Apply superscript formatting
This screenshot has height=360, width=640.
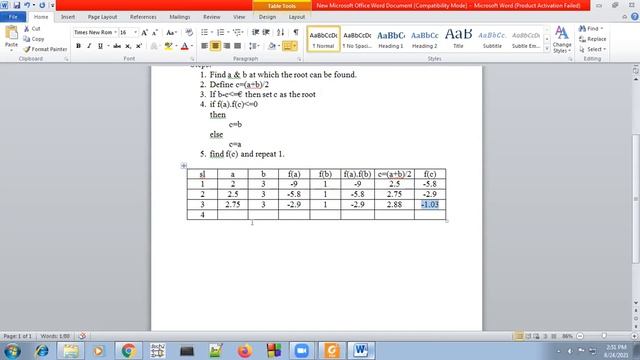[x=139, y=46]
